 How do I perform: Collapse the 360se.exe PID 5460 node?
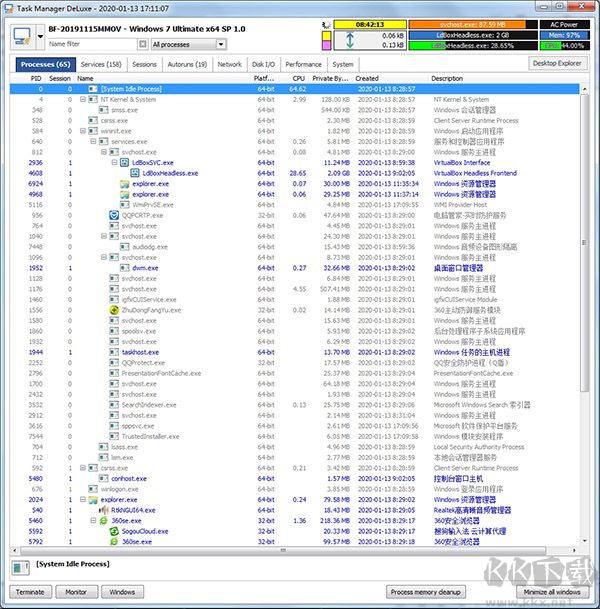93,520
